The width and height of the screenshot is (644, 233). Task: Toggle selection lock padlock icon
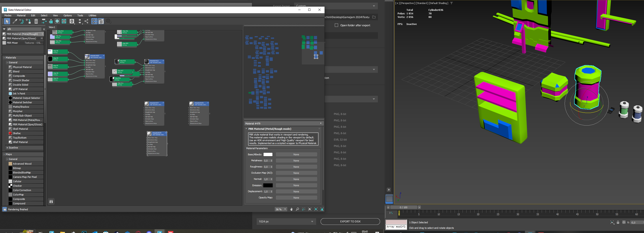coord(618,222)
